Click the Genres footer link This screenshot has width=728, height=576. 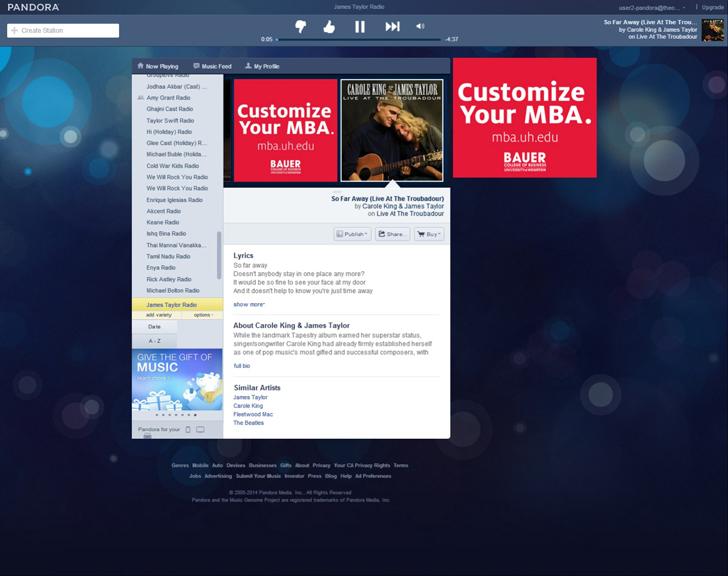click(180, 466)
